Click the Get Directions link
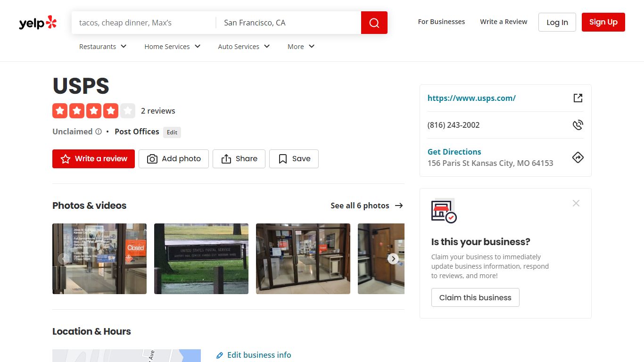Image resolution: width=644 pixels, height=362 pixels. [x=454, y=152]
